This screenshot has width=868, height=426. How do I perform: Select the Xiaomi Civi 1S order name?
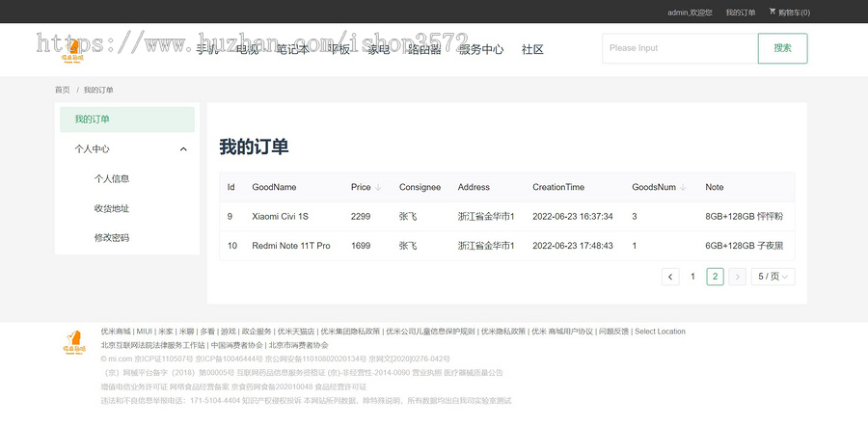[280, 216]
